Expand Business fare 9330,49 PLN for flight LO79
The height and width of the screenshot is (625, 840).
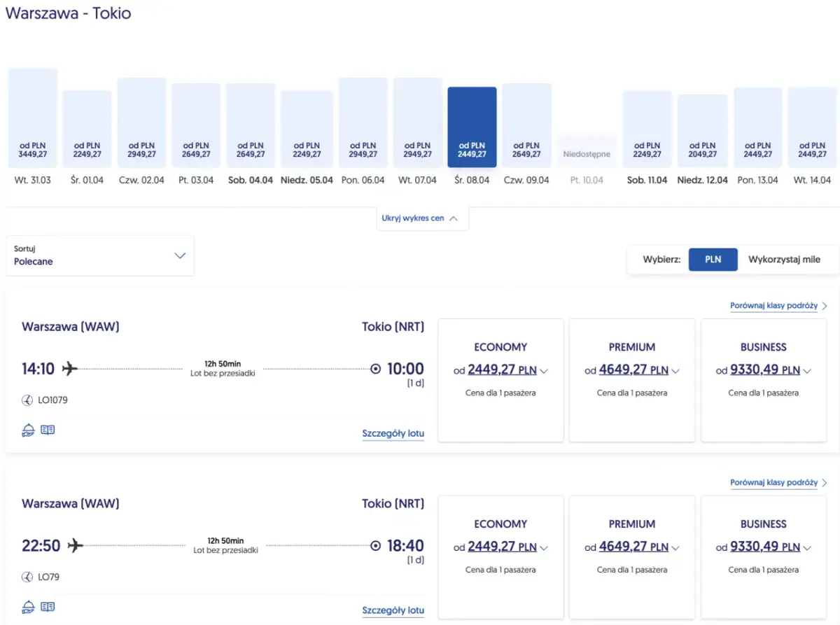point(763,547)
